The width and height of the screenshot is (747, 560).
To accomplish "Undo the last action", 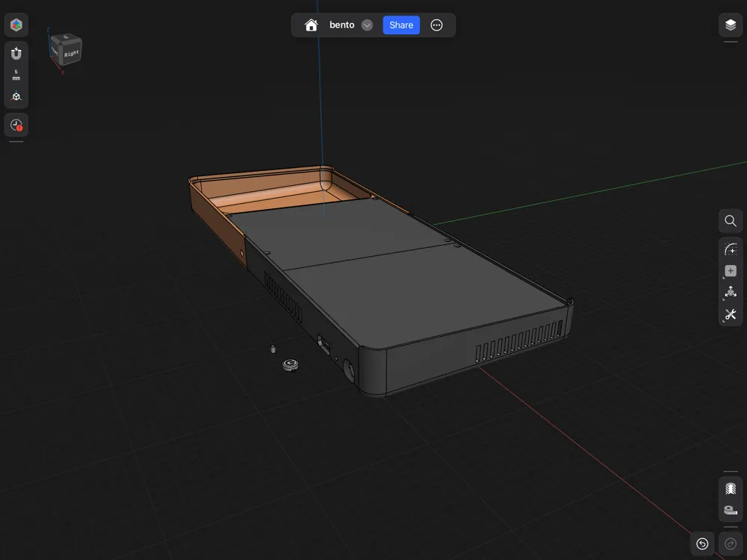I will 702,544.
